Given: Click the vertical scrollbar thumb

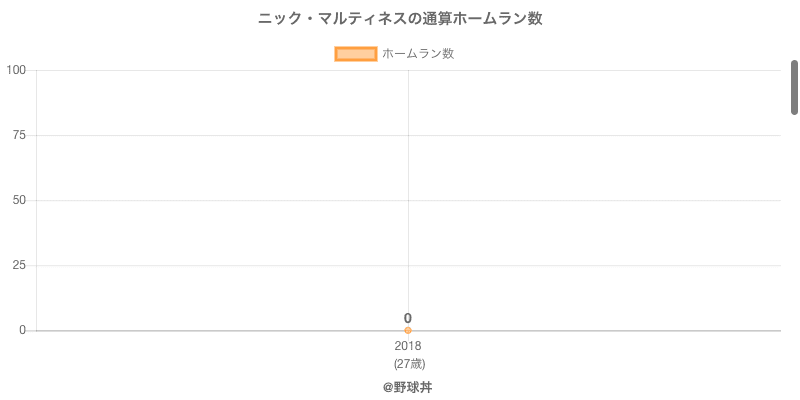Looking at the screenshot, I should point(795,87).
